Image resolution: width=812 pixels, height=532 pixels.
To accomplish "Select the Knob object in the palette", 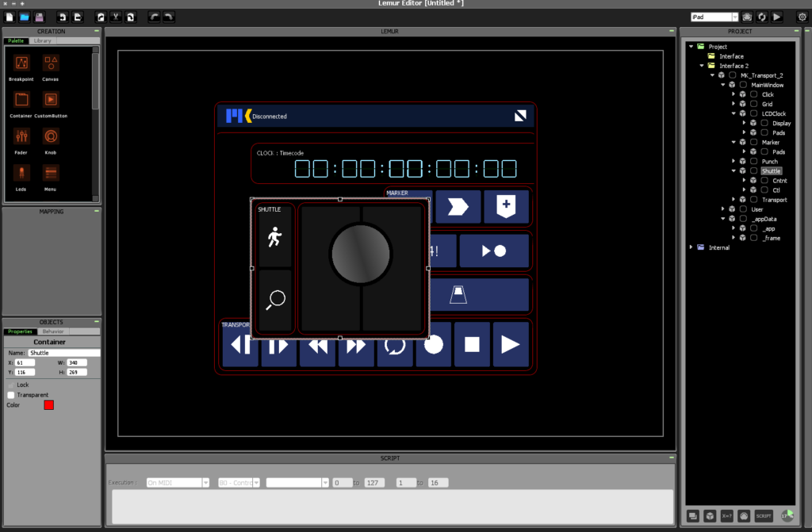I will (x=50, y=141).
